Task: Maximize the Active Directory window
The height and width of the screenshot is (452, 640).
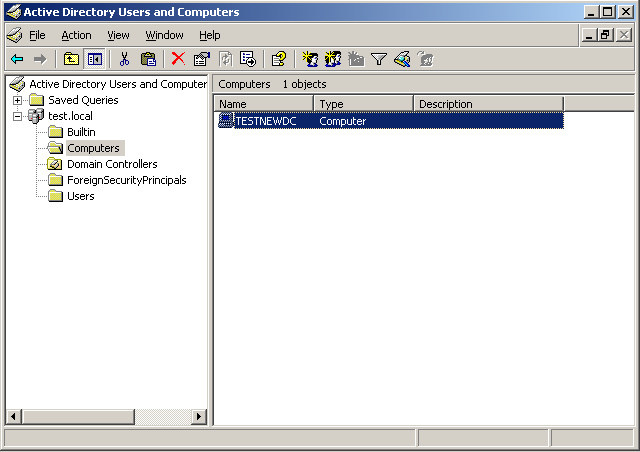Action: pos(607,12)
